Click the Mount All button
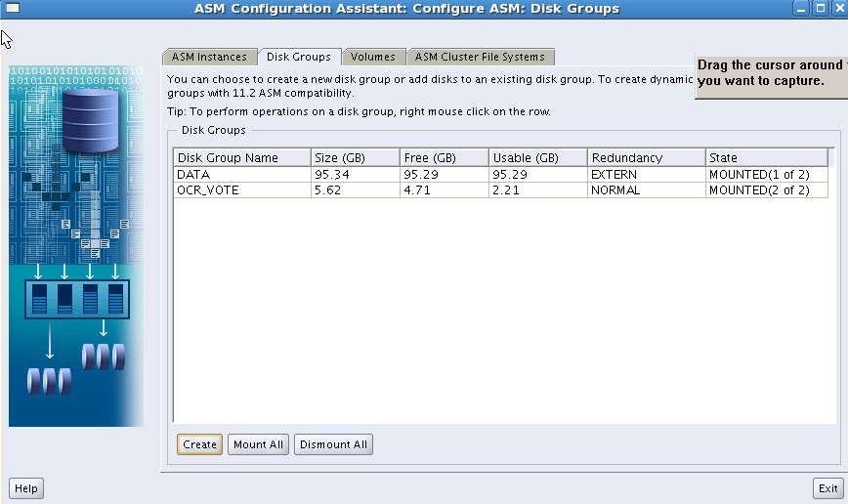848x504 pixels. pos(258,444)
